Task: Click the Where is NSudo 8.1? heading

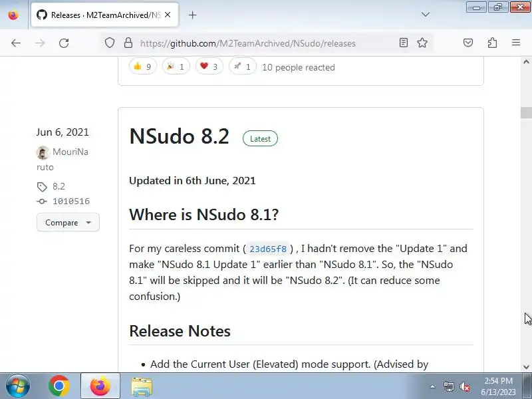Action: (203, 214)
